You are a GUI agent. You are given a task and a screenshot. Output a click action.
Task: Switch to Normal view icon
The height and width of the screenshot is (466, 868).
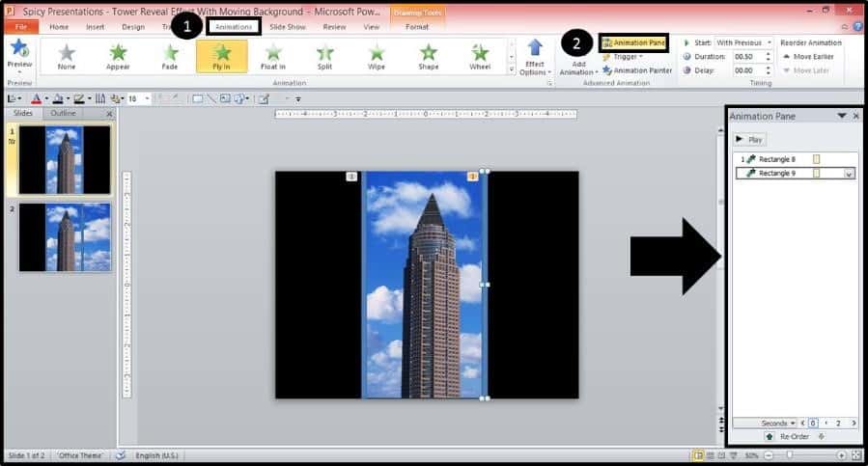click(x=699, y=455)
